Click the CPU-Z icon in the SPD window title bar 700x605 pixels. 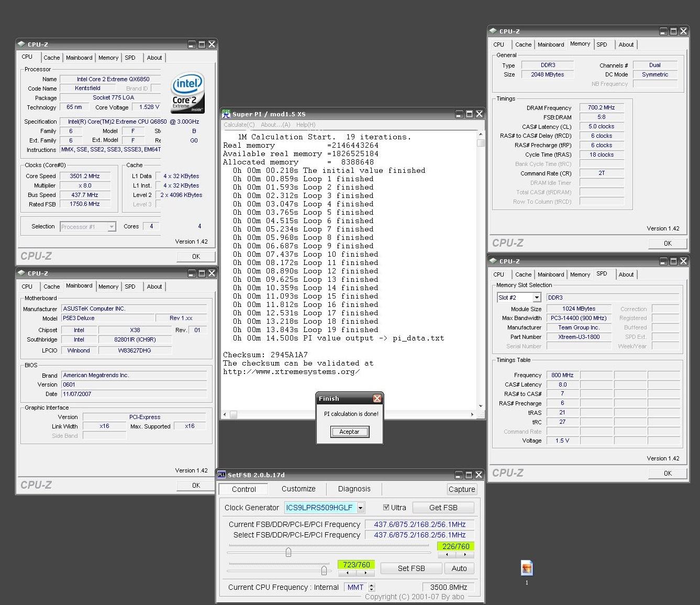tap(493, 261)
